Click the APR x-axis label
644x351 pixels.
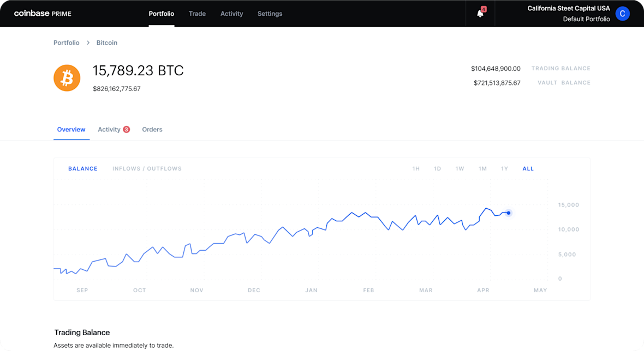point(483,291)
